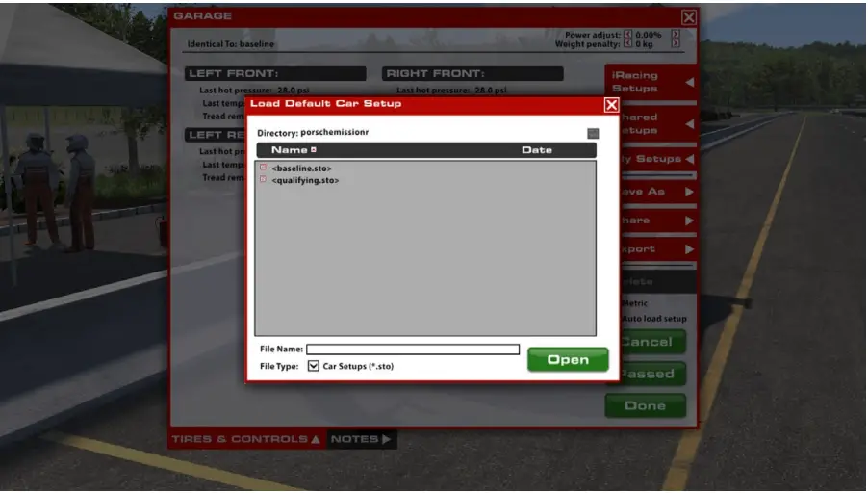This screenshot has width=868, height=493.
Task: Click the Right Front heading in Garage
Action: point(472,74)
